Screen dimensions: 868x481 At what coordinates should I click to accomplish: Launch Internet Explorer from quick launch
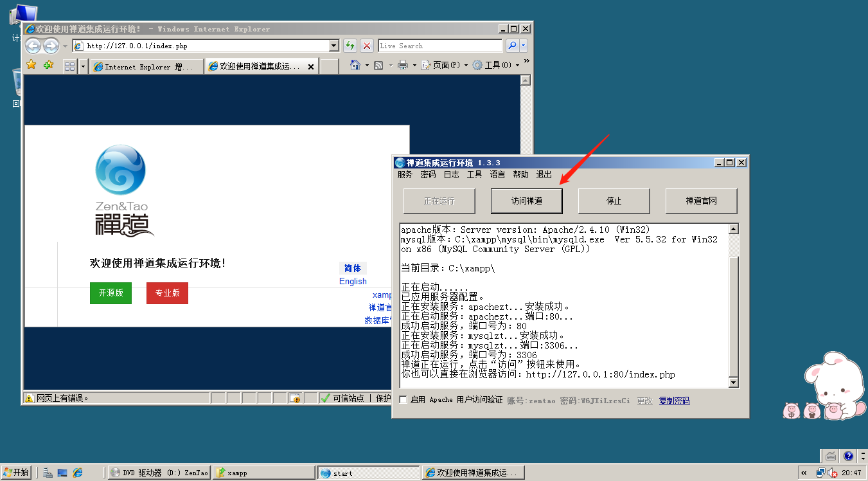(78, 473)
